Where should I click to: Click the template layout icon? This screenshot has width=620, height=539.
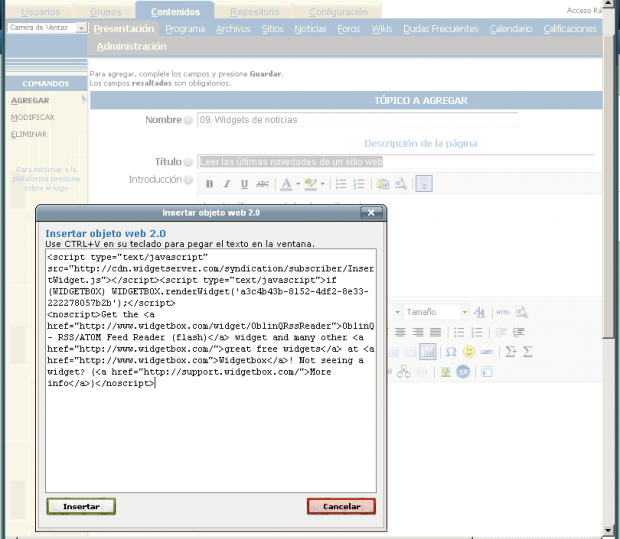[487, 372]
